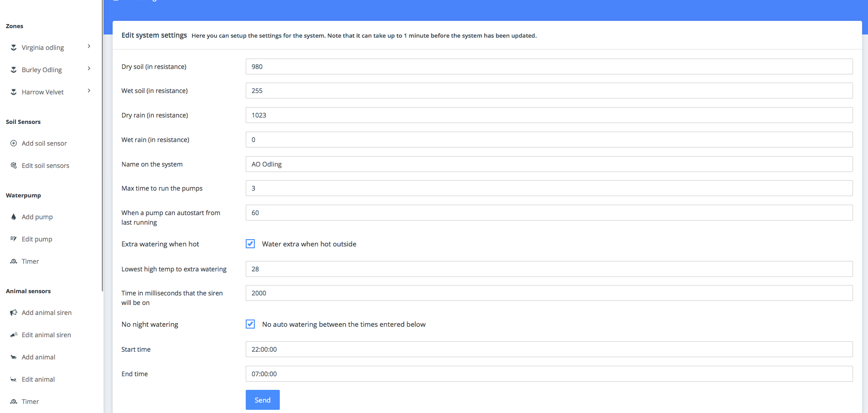The height and width of the screenshot is (413, 868).
Task: Select the Add soil sensor icon
Action: coord(14,143)
